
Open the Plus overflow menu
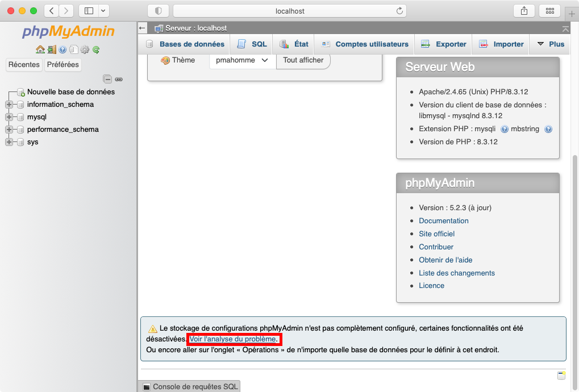550,44
